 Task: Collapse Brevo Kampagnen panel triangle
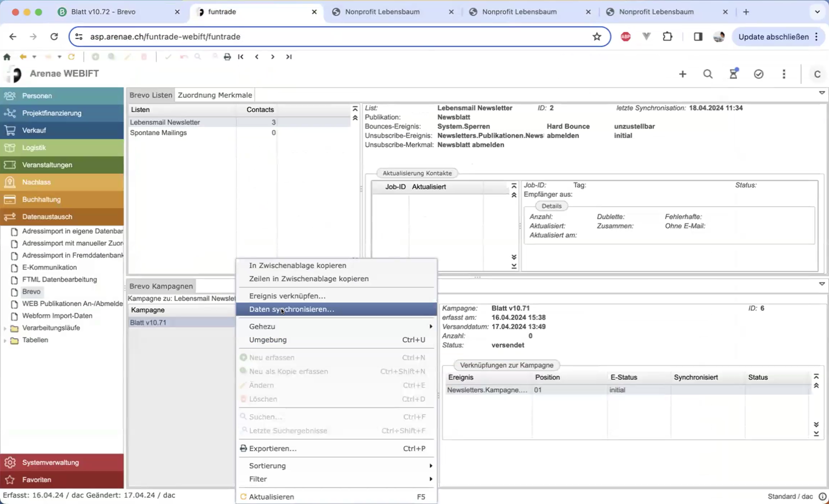pyautogui.click(x=822, y=284)
